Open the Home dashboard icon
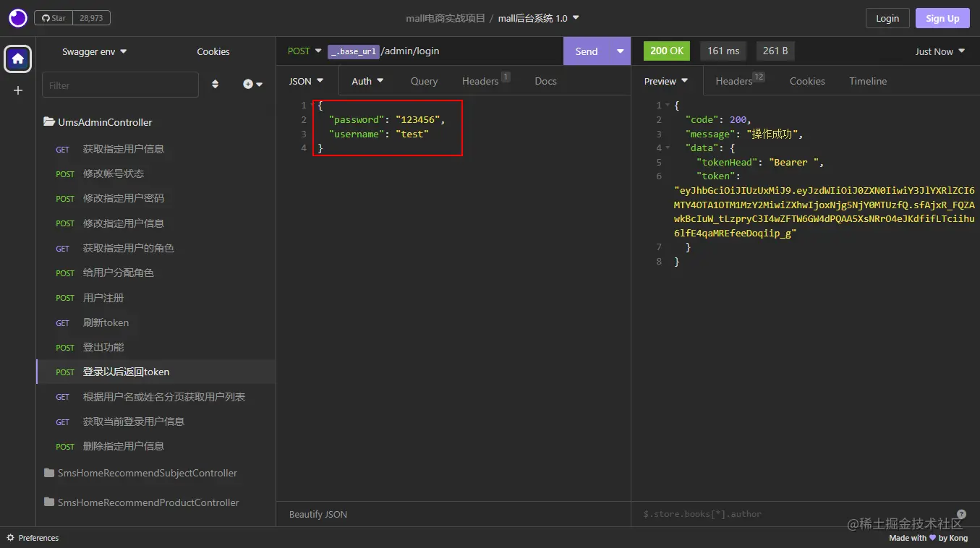Image resolution: width=980 pixels, height=548 pixels. coord(18,59)
